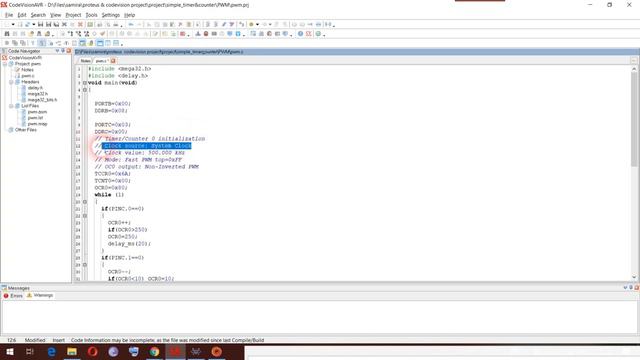The height and width of the screenshot is (360, 640).
Task: Click the code line TCCR0=0x6A;
Action: 113,174
